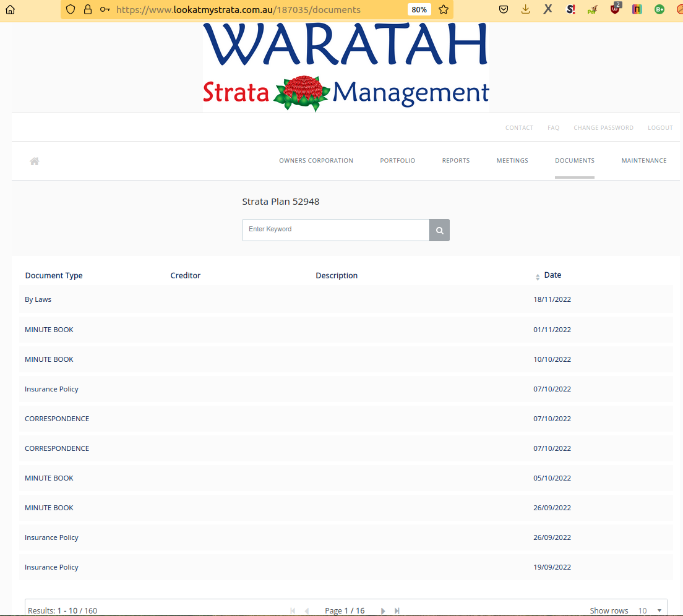Sort by the Date column header
This screenshot has height=616, width=683.
552,275
